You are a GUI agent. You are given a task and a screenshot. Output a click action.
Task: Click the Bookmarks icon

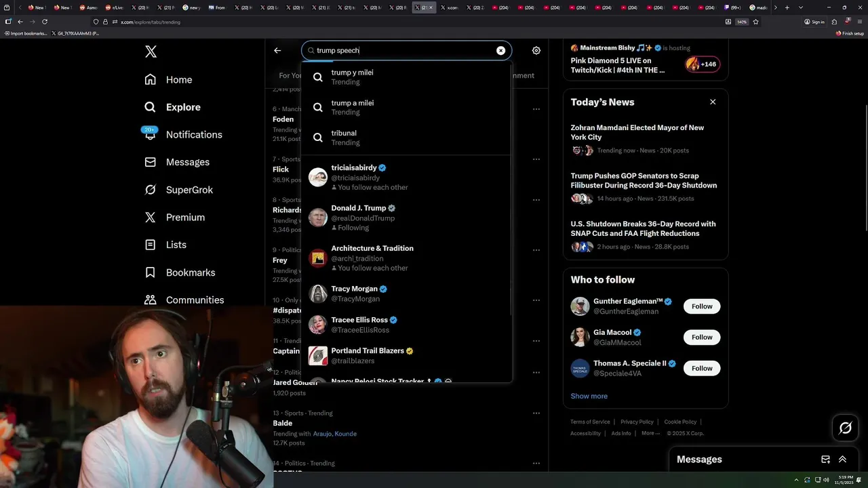coord(151,272)
